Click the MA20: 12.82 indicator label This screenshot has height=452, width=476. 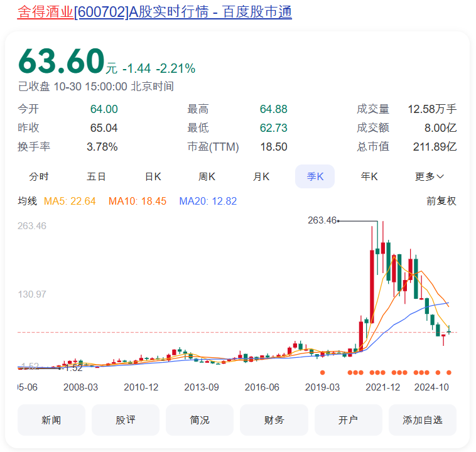(x=208, y=201)
